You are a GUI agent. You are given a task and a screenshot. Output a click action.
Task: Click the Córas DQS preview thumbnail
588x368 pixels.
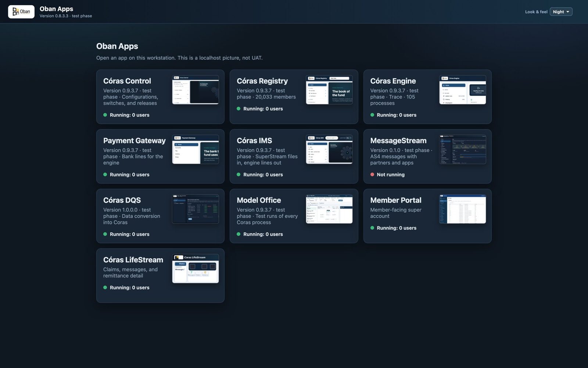coord(196,209)
